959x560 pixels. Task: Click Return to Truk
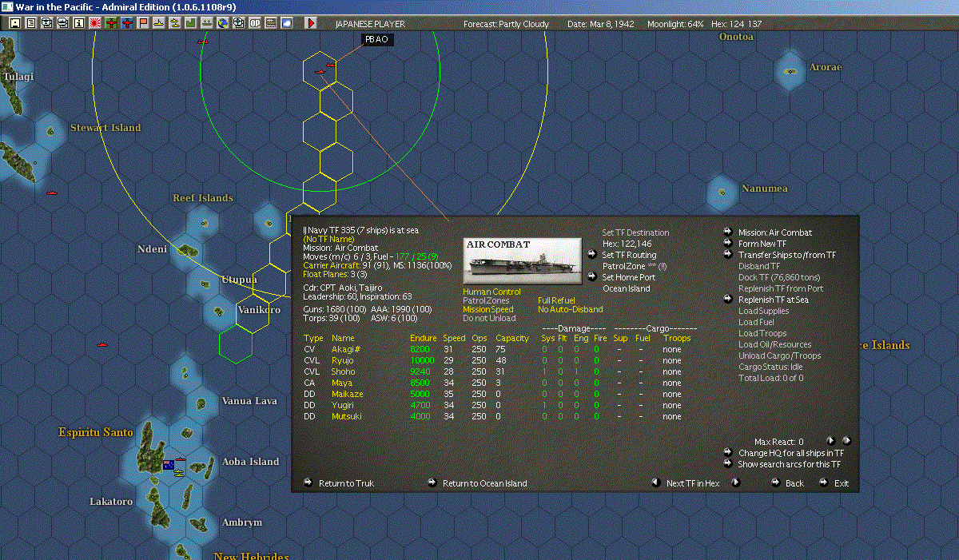[346, 483]
